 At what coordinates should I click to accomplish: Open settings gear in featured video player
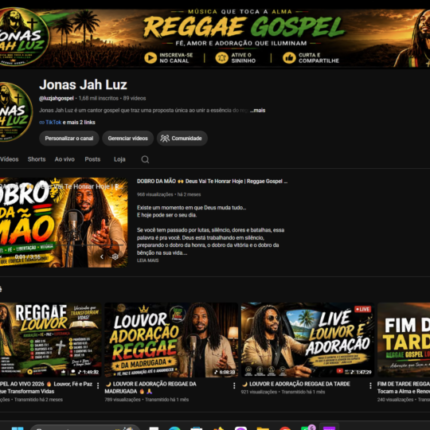tap(115, 257)
